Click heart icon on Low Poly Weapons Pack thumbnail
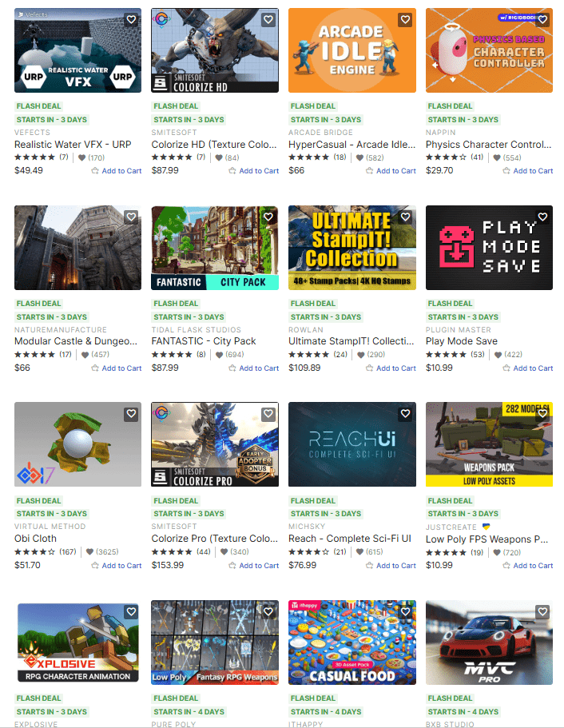The height and width of the screenshot is (728, 564). (x=542, y=414)
